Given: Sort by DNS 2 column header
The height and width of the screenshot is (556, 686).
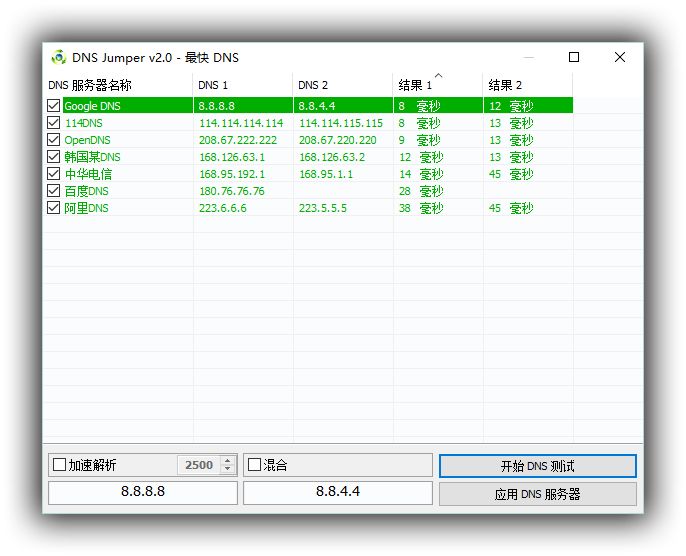Looking at the screenshot, I should (x=343, y=85).
